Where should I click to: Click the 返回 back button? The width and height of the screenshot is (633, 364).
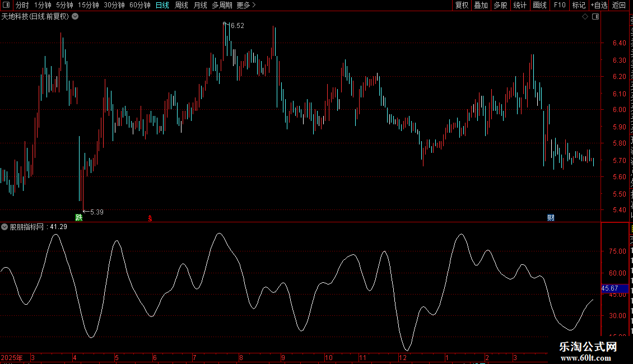619,5
